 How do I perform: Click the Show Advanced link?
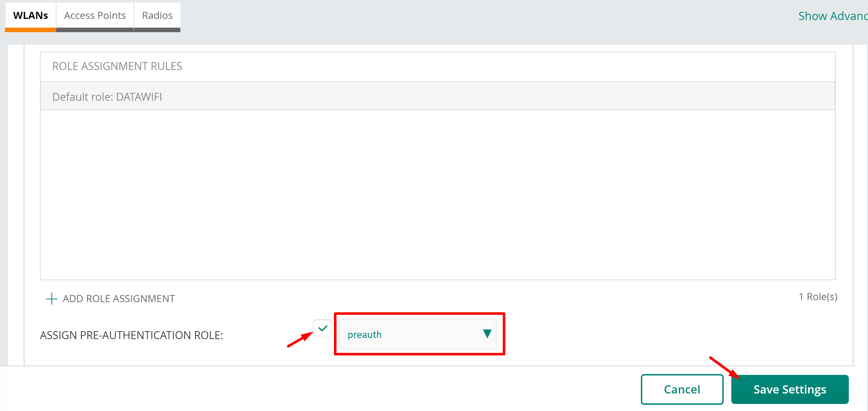coord(832,16)
